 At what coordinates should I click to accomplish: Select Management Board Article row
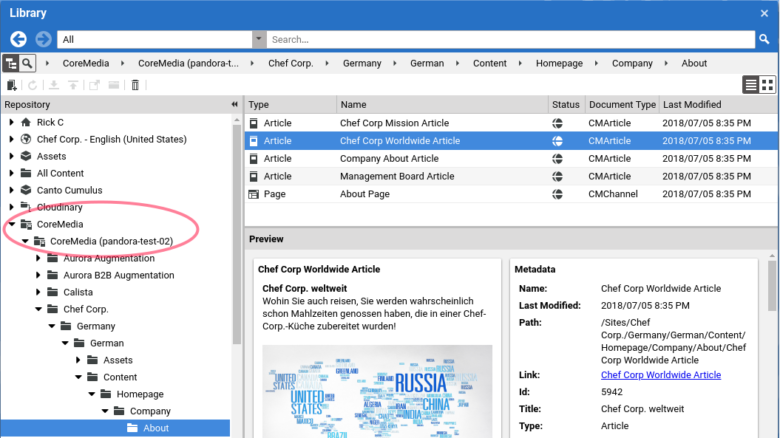[511, 176]
